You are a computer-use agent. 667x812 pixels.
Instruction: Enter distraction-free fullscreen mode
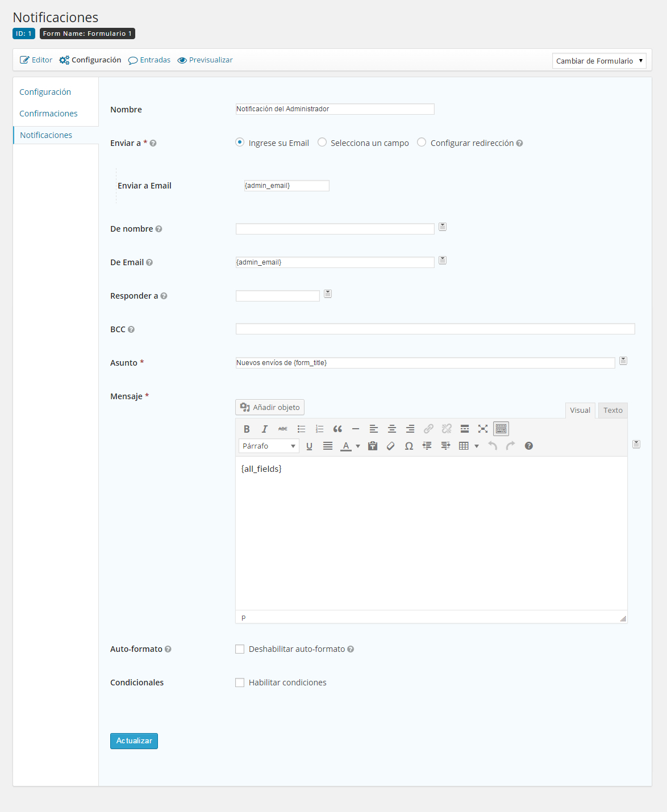pyautogui.click(x=483, y=429)
